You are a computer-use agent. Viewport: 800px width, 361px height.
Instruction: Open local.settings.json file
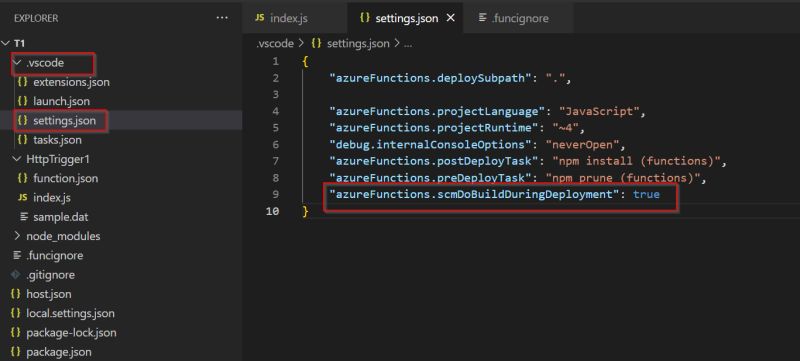point(70,314)
